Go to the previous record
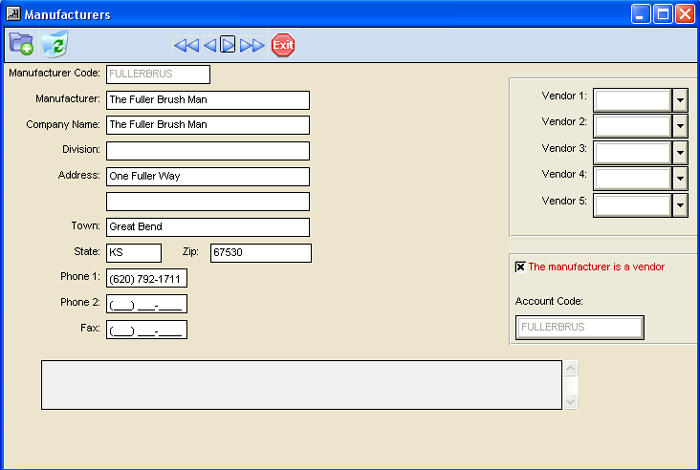Screen dimensions: 700x470 pyautogui.click(x=209, y=45)
